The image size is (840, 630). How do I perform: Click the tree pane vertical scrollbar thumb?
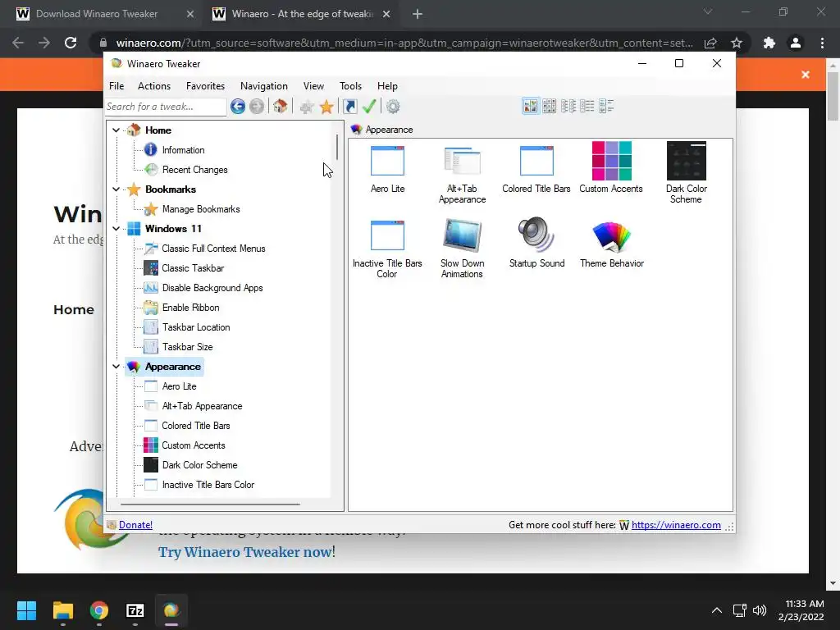pos(337,147)
